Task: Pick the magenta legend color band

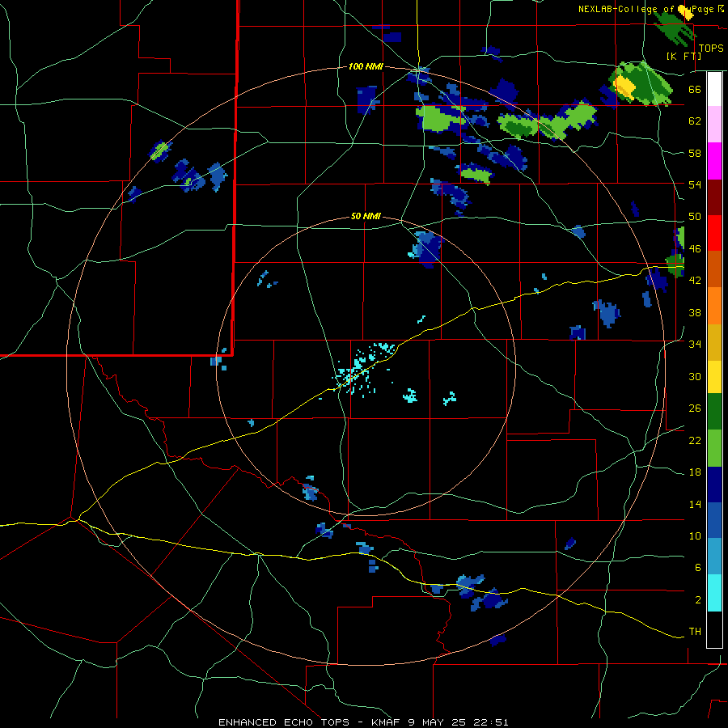Action: [x=714, y=161]
